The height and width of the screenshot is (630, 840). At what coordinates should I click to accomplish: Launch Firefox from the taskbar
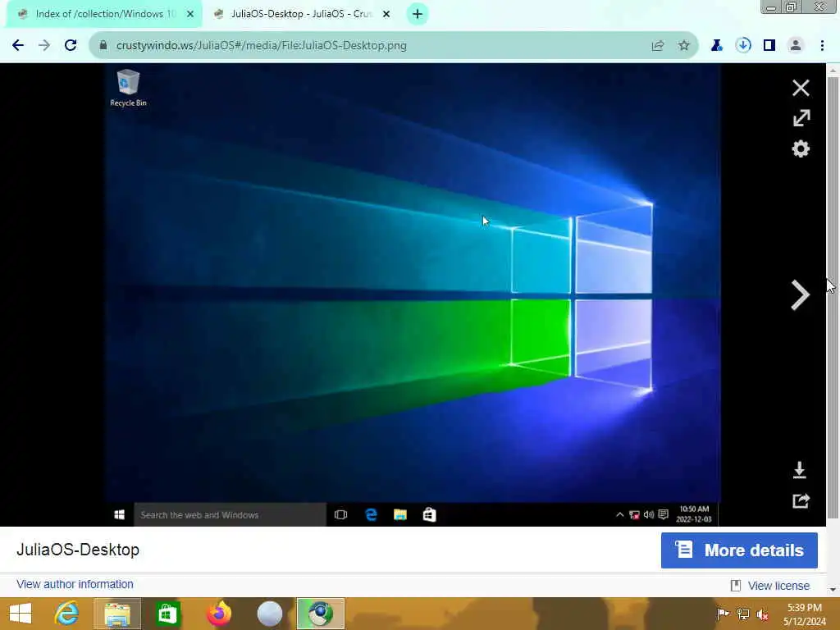click(x=218, y=614)
